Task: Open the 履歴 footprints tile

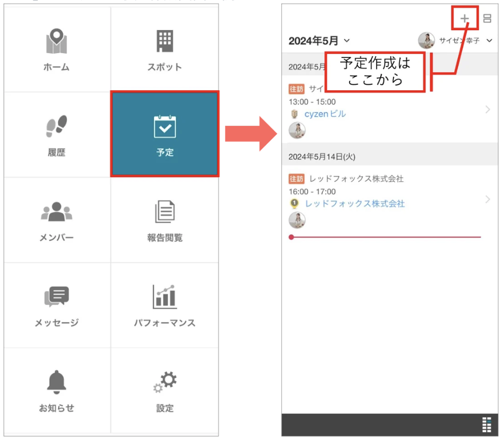Action: 57,135
